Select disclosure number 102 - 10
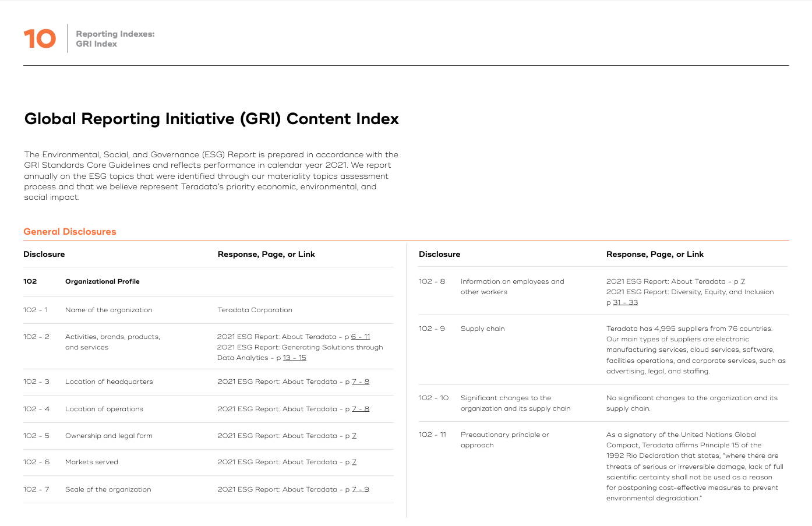812x526 pixels. [433, 398]
